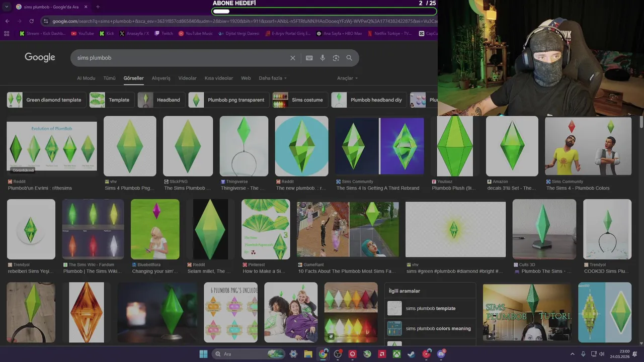Open the Sims 4 Plumbob Colors thumbnail

pyautogui.click(x=588, y=146)
